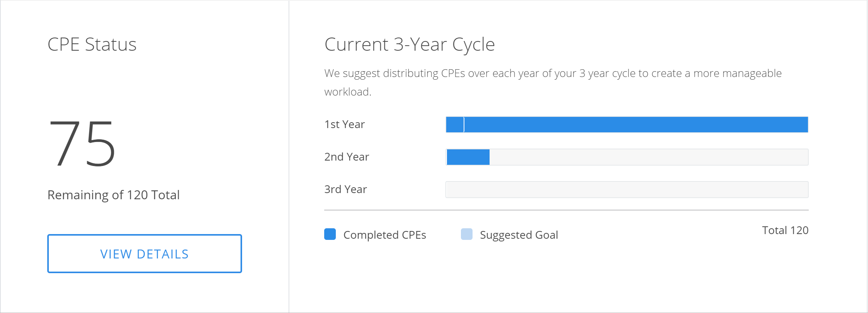Expand details for 1st Year
The width and height of the screenshot is (868, 313).
pyautogui.click(x=344, y=124)
